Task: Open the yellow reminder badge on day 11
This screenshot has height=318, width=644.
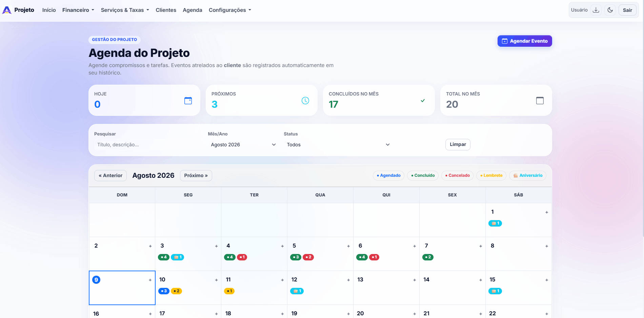Action: (x=229, y=291)
